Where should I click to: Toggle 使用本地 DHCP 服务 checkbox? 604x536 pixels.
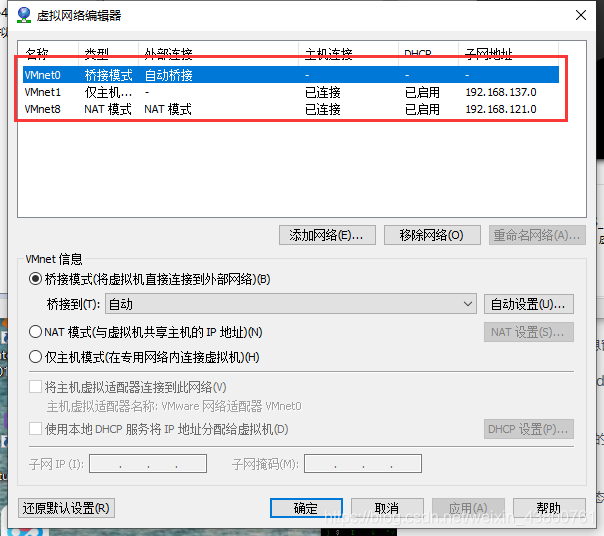[35, 428]
